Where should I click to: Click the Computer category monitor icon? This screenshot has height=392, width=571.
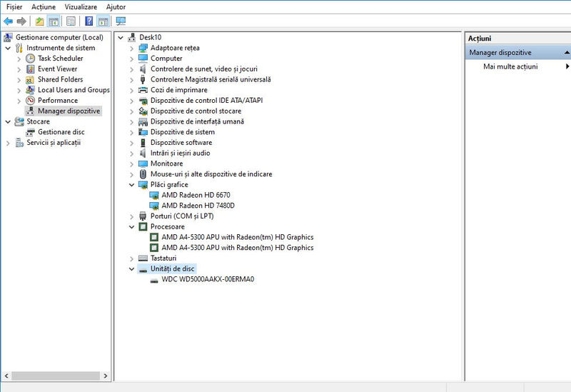143,59
